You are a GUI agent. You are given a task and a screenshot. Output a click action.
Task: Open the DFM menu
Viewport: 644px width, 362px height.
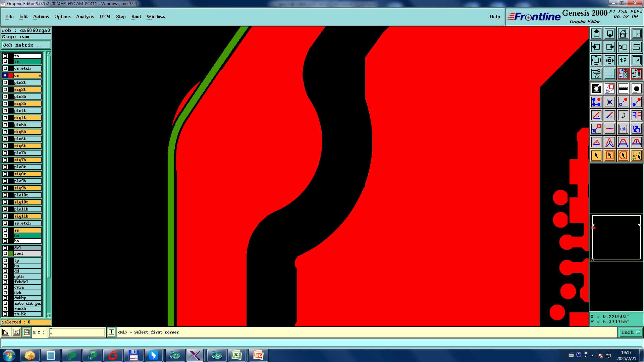click(x=105, y=16)
